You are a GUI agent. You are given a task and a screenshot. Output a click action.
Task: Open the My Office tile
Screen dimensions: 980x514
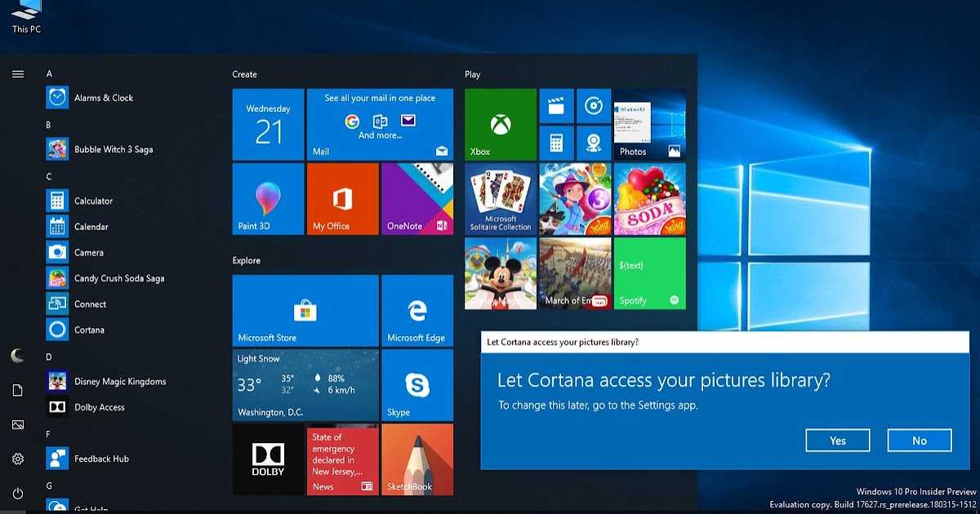point(342,199)
